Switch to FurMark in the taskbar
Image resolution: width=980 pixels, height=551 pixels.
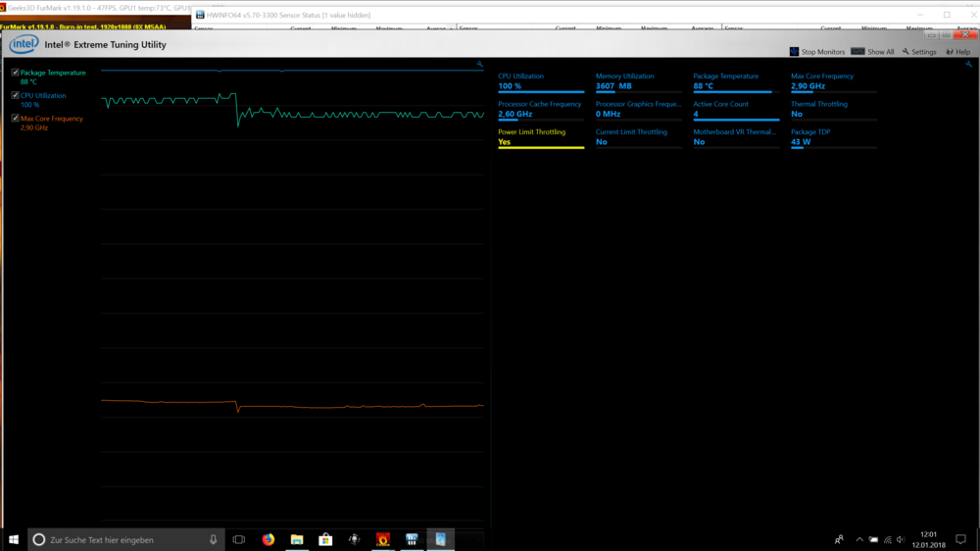(x=383, y=539)
